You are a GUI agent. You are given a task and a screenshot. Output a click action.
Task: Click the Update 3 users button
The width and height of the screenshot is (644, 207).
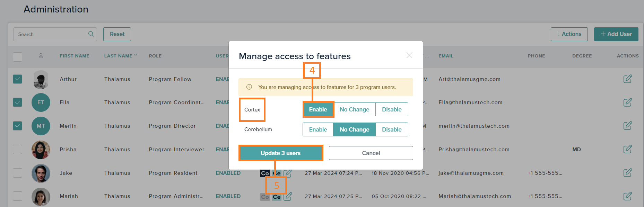(x=280, y=153)
